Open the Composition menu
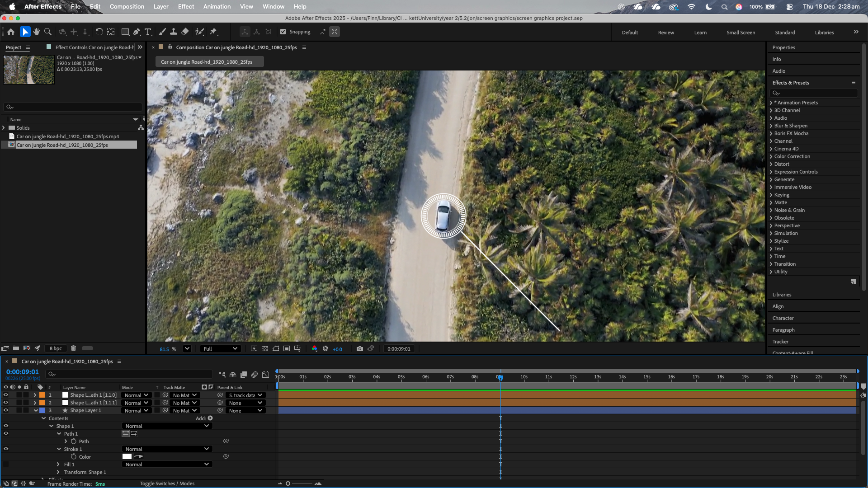This screenshot has width=868, height=488. (127, 6)
